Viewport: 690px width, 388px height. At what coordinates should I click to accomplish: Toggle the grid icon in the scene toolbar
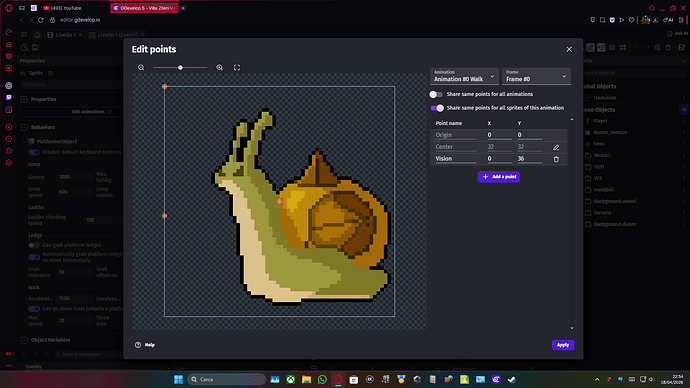click(x=623, y=48)
